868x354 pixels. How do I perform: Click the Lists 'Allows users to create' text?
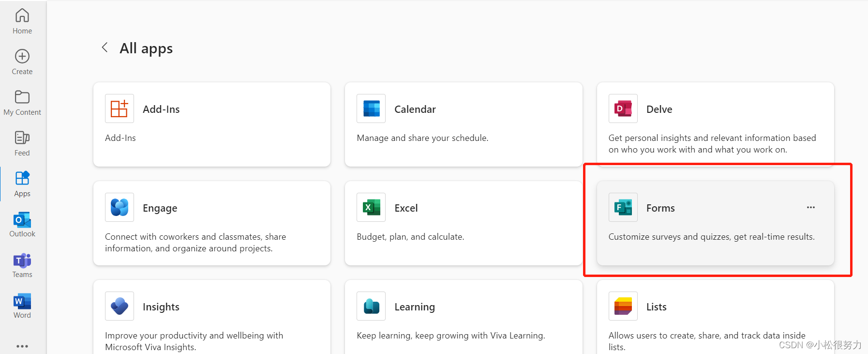[x=707, y=341]
